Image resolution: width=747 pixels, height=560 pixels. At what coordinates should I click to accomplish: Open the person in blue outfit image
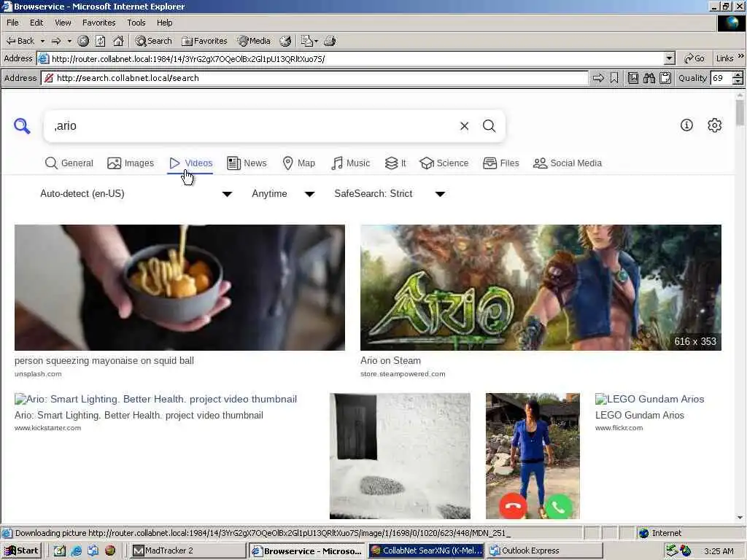pyautogui.click(x=533, y=456)
